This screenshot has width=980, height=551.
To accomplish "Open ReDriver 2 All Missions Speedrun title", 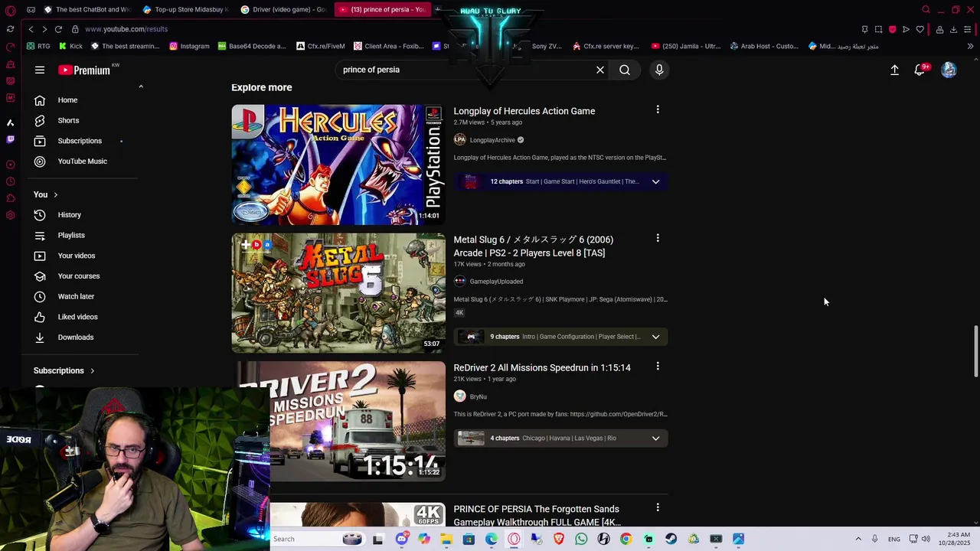I will (x=542, y=367).
